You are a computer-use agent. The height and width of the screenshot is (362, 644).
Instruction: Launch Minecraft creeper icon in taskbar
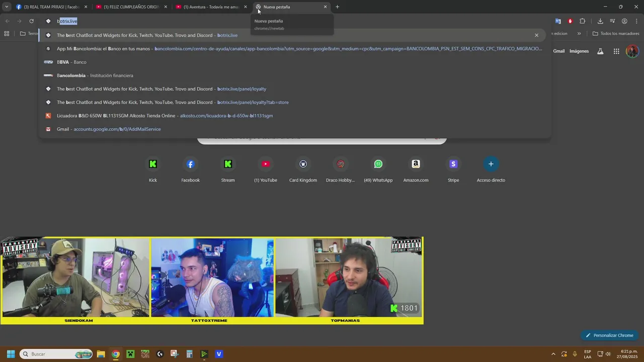tap(130, 354)
